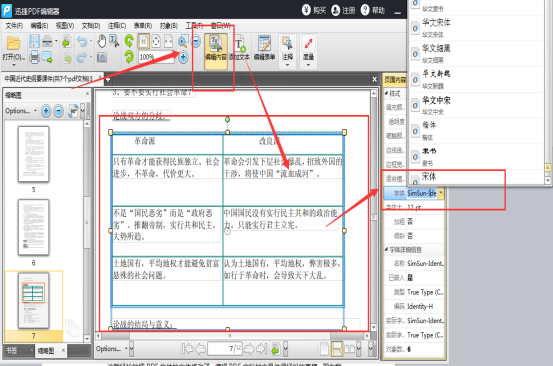
Task: Open the scanner icon dropdown arrow
Action: (x=56, y=41)
